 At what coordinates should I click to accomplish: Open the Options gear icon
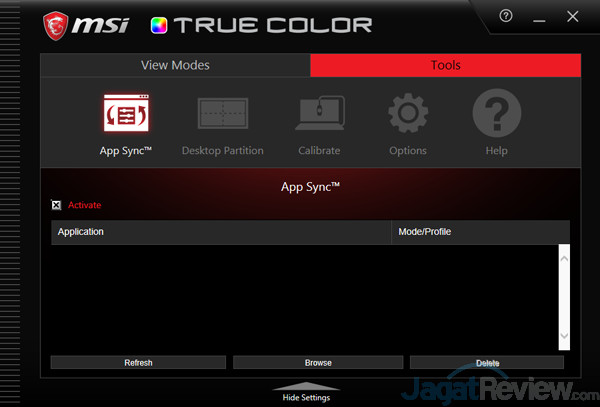pos(408,116)
